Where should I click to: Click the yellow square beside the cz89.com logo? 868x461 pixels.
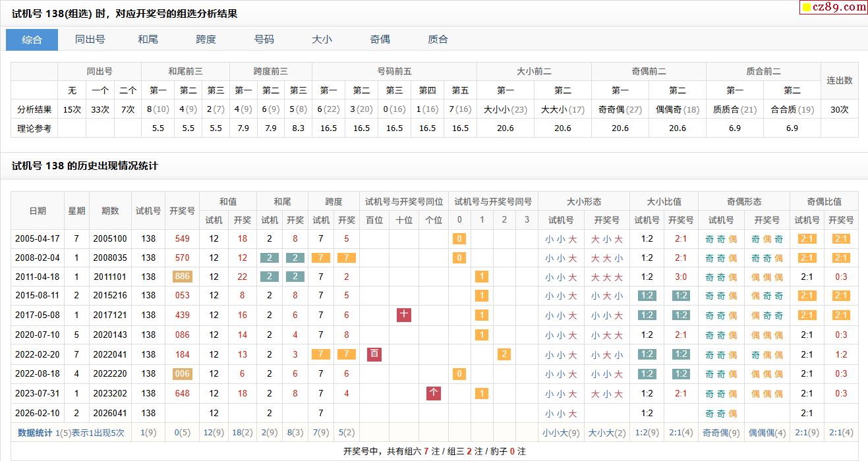[805, 8]
